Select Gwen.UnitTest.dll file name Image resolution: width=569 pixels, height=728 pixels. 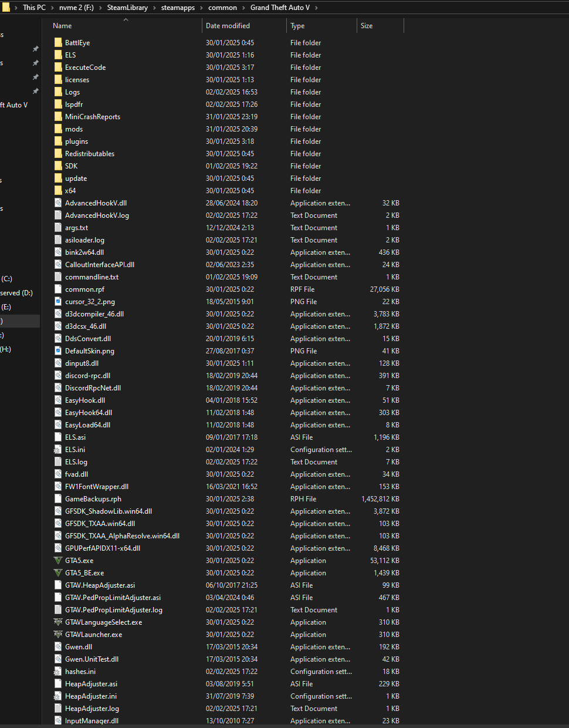pos(92,659)
